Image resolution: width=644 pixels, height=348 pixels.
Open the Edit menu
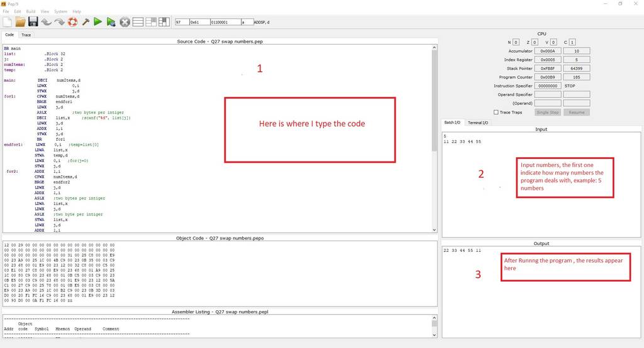point(17,11)
